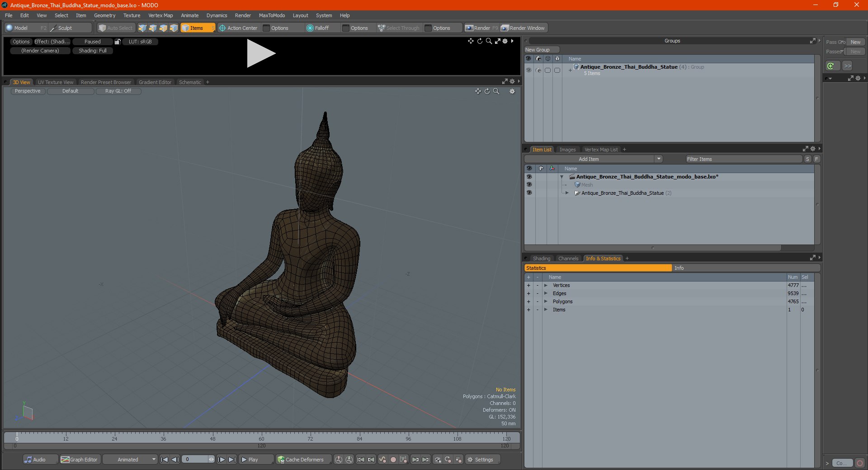Toggle Auto Select

(116, 28)
